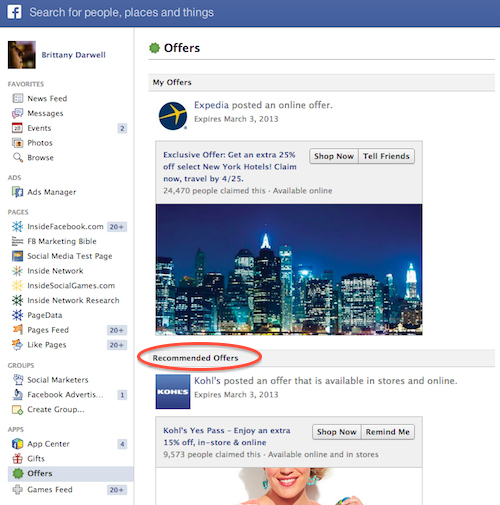Click the Social Media Test Page icon
This screenshot has width=500, height=505.
pos(17,256)
